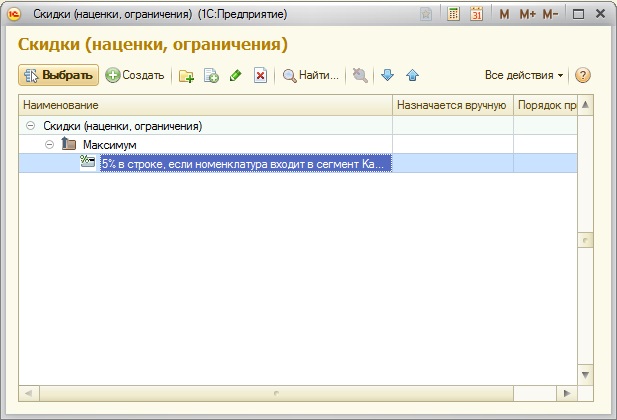Click the cancel search icon
This screenshot has height=420, width=617.
coord(360,76)
